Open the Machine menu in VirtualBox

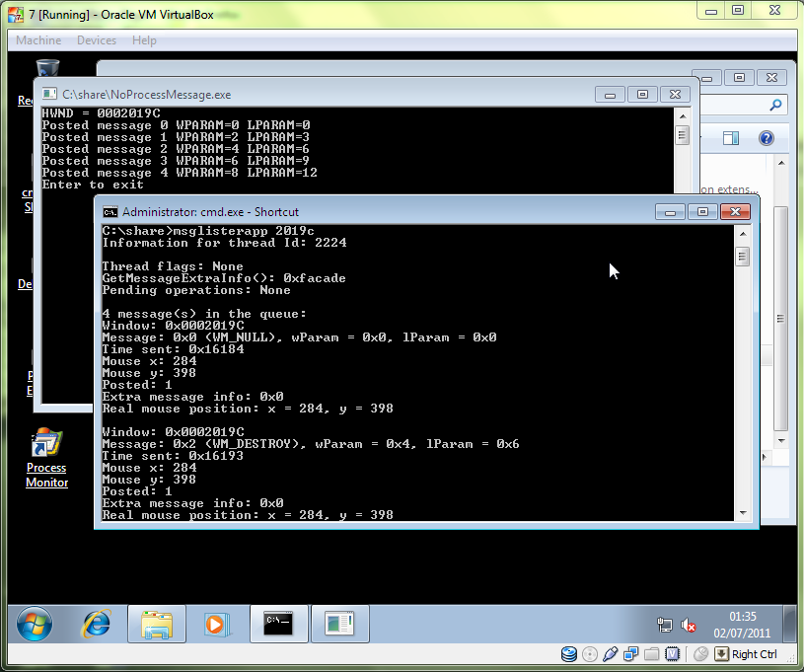pos(38,40)
